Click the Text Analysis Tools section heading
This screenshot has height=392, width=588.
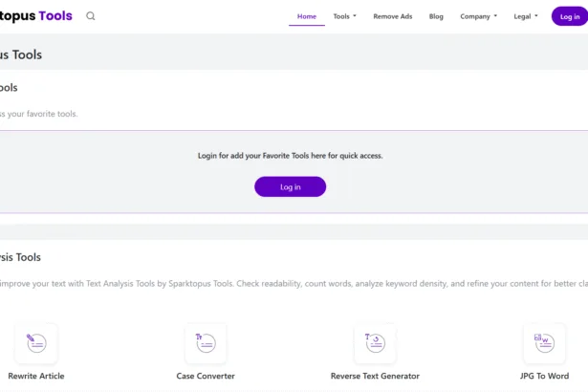pos(21,257)
